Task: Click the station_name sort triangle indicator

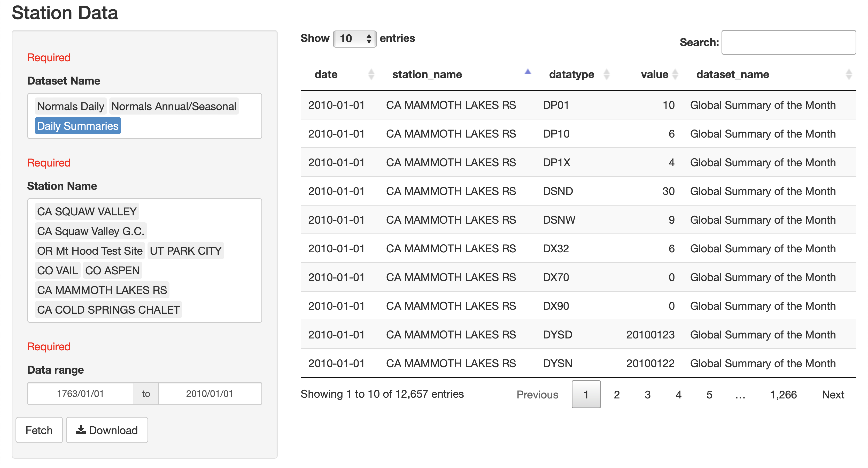Action: (527, 72)
